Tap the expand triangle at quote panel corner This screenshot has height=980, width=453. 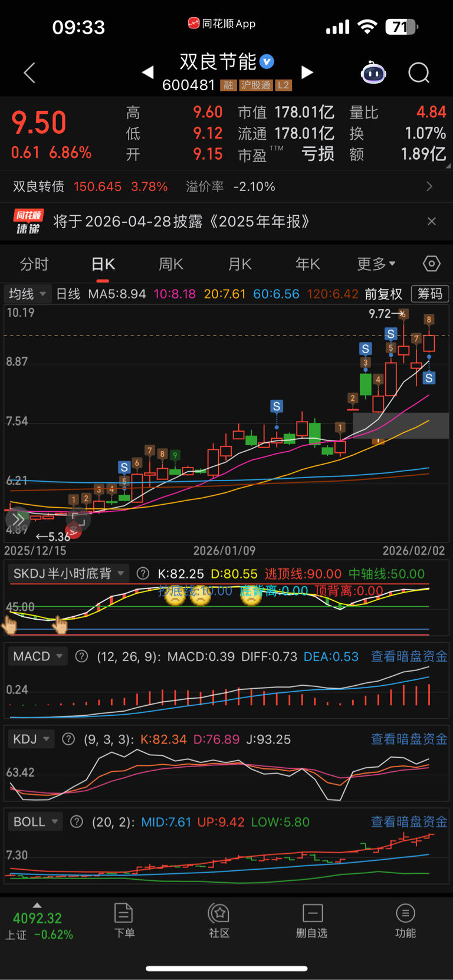[x=448, y=166]
